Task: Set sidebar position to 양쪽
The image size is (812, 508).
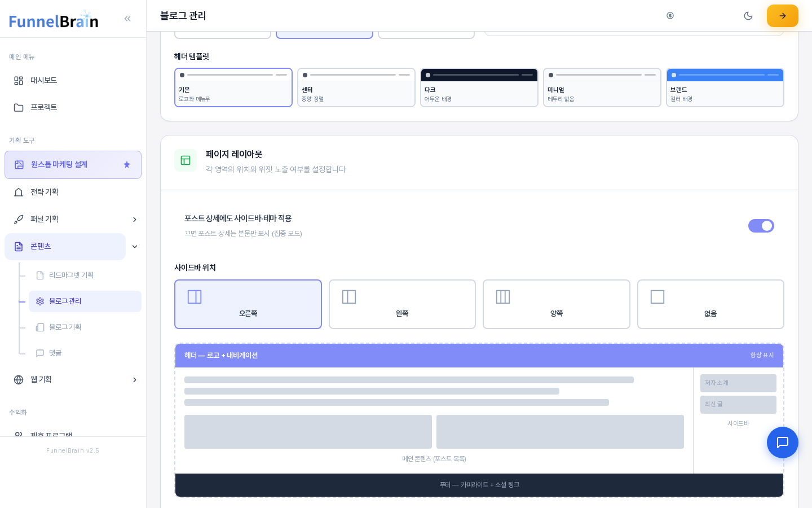Action: (x=557, y=304)
